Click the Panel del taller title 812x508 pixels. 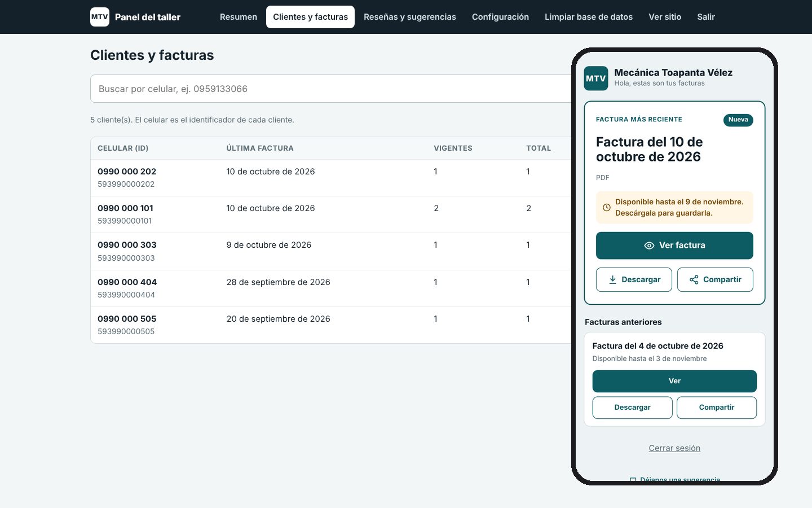(148, 17)
